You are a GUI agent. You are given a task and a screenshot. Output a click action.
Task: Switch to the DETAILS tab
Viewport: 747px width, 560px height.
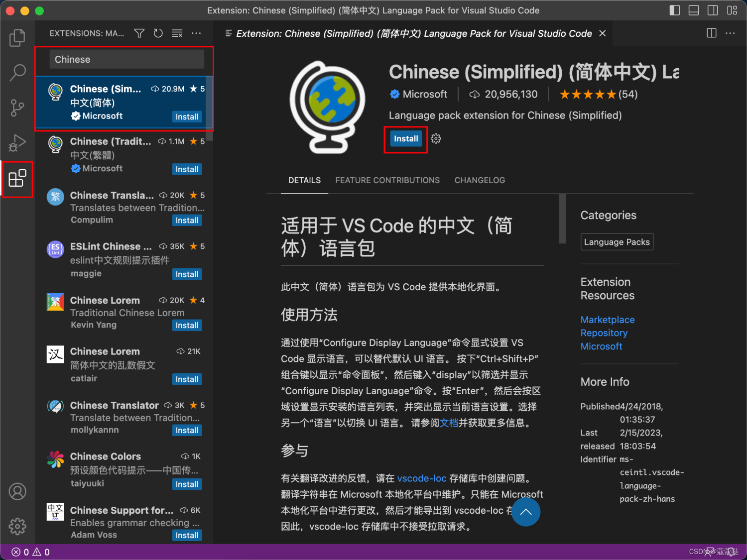[x=304, y=180]
